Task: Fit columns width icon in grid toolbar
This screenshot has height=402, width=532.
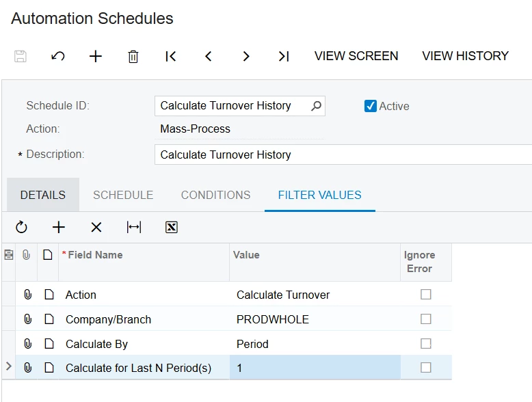Action: tap(134, 227)
